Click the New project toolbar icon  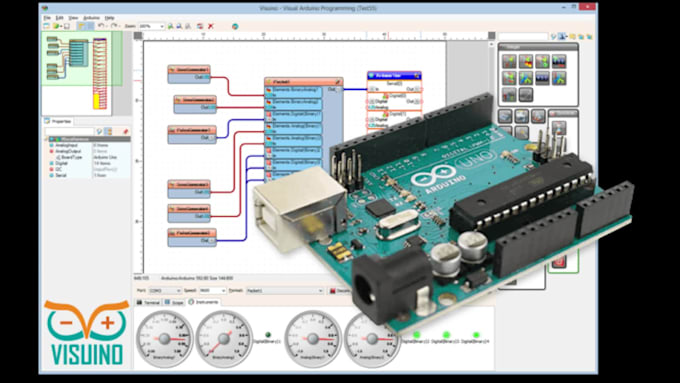(46, 26)
